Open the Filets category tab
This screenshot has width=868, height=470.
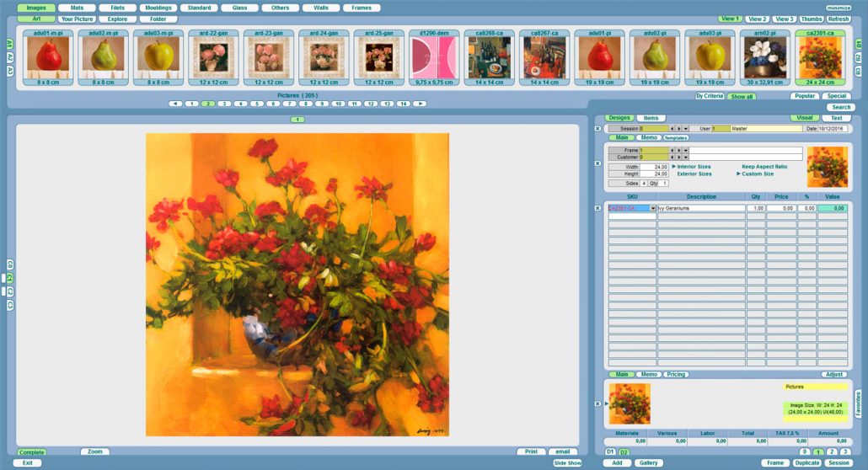pos(117,8)
